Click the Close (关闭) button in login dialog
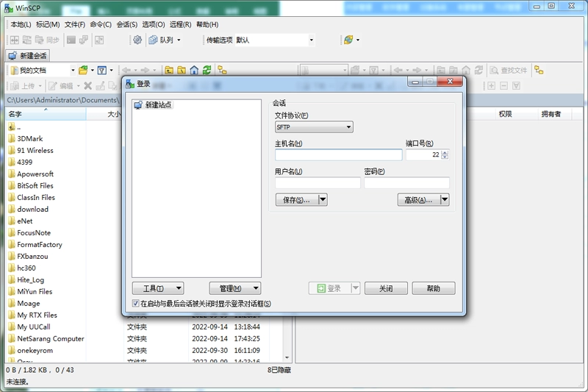Screen dimensions: 588x392 coord(386,288)
